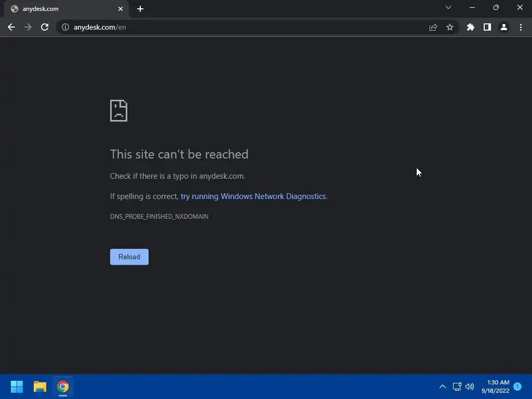This screenshot has width=532, height=399.
Task: Go back using the browser back arrow
Action: (11, 27)
